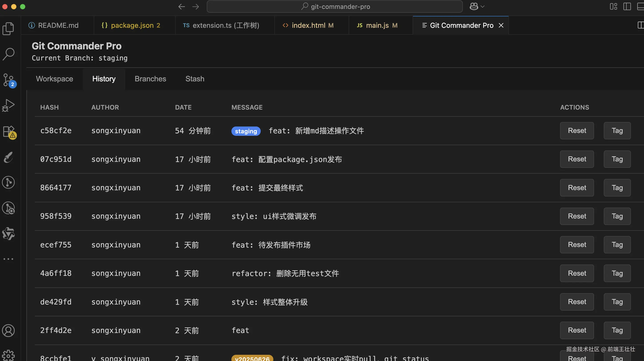Show additional views via ellipsis icon
This screenshot has height=361, width=644.
pos(8,259)
